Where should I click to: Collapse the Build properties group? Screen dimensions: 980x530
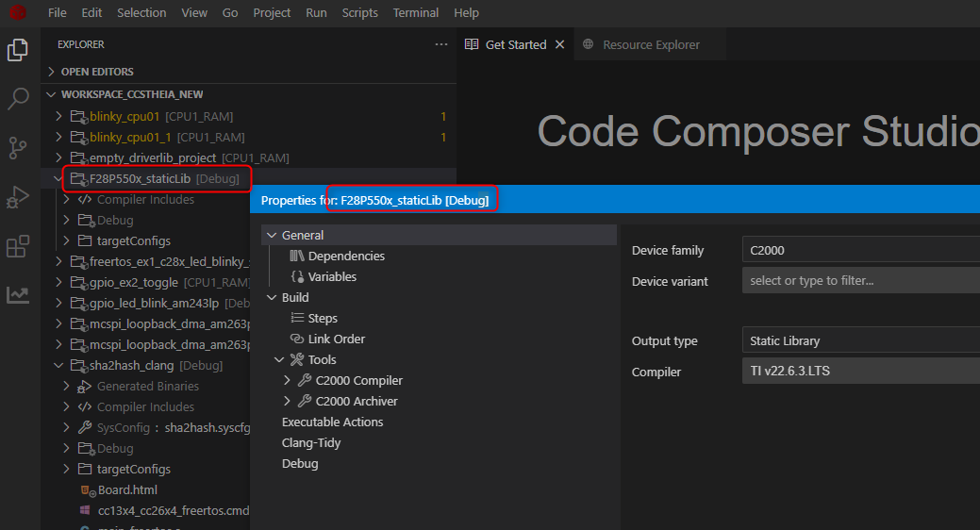pyautogui.click(x=272, y=297)
